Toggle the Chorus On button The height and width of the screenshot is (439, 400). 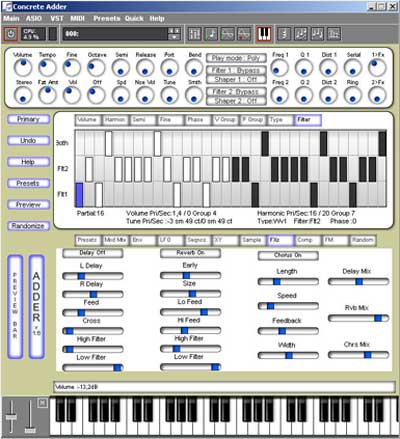coord(288,255)
